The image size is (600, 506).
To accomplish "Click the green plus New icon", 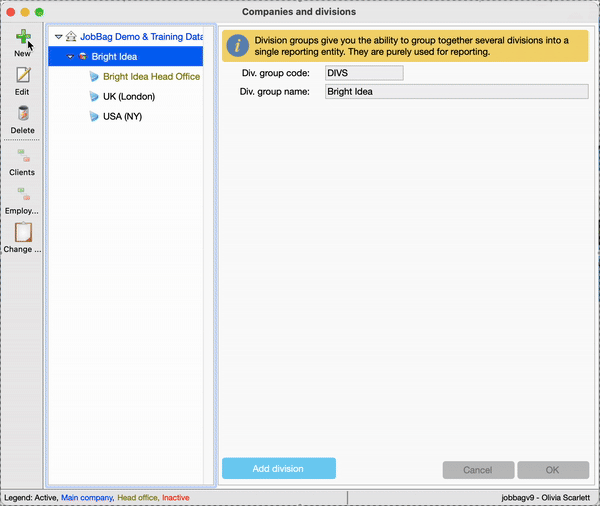I will 23,37.
